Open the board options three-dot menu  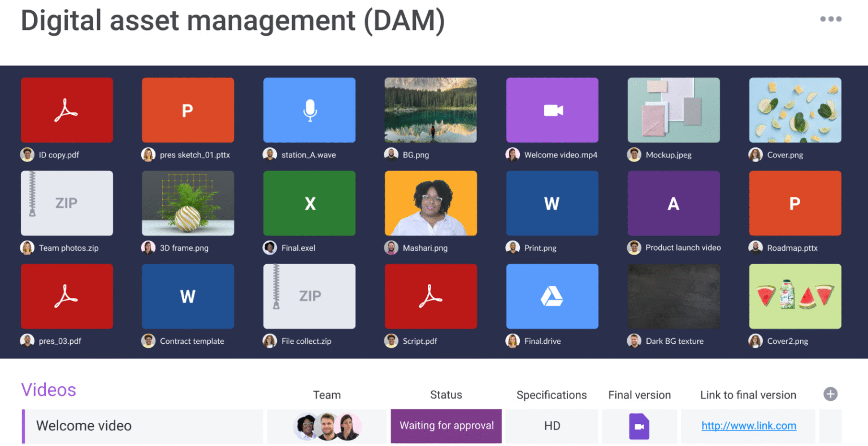(831, 19)
